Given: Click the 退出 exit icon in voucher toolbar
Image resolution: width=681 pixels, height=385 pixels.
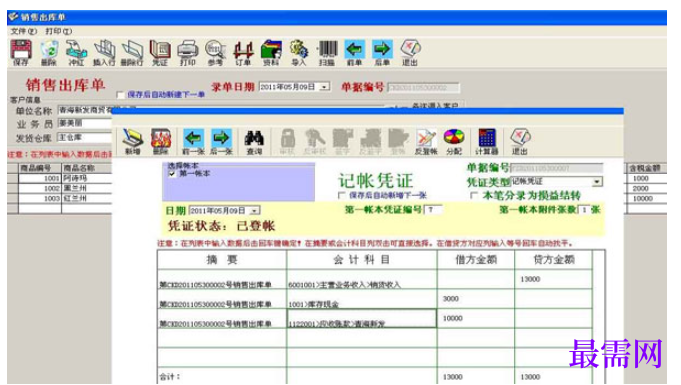Looking at the screenshot, I should pos(520,142).
